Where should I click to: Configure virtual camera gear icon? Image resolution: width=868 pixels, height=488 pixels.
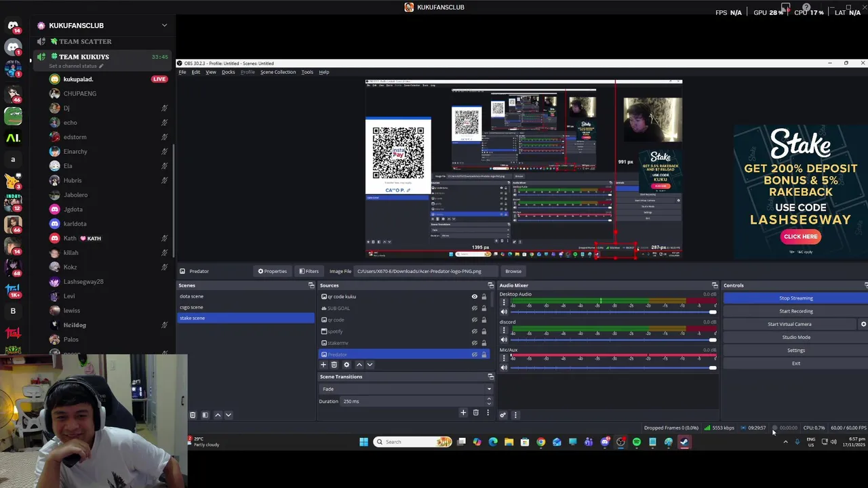click(x=863, y=324)
